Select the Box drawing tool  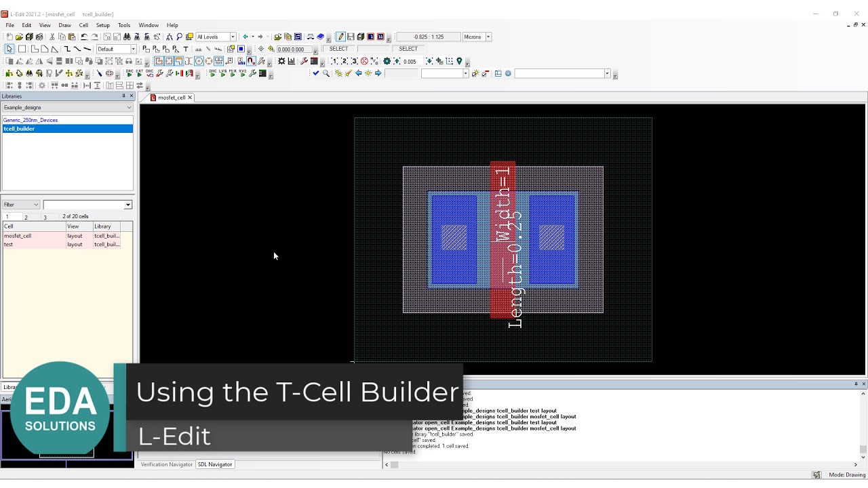click(x=22, y=49)
